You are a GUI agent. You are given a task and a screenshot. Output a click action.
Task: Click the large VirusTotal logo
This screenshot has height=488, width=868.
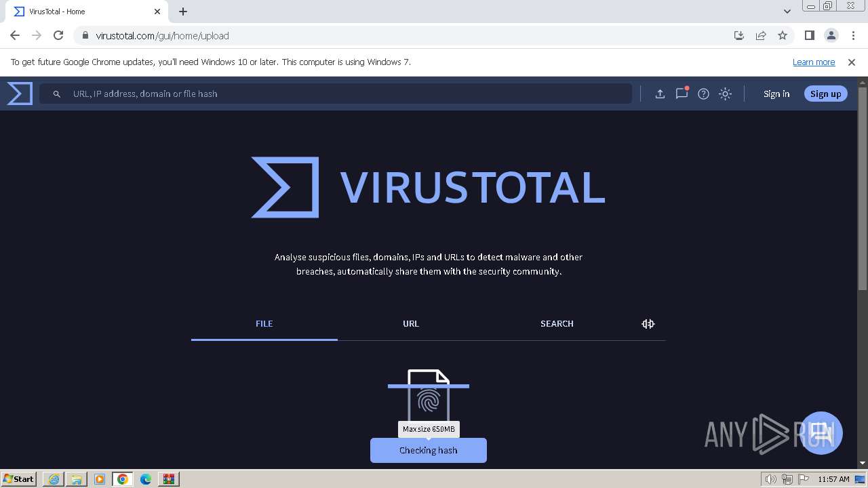(x=429, y=188)
